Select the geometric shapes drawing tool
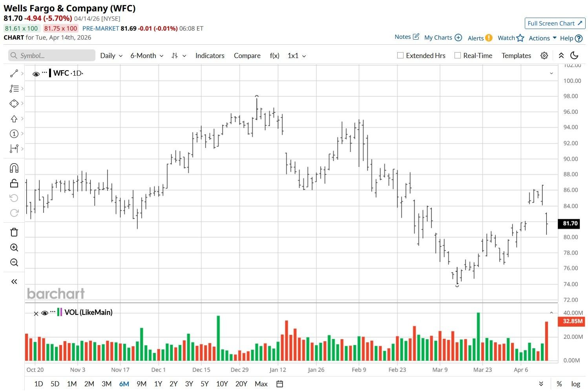This screenshot has height=391, width=588. pyautogui.click(x=14, y=104)
